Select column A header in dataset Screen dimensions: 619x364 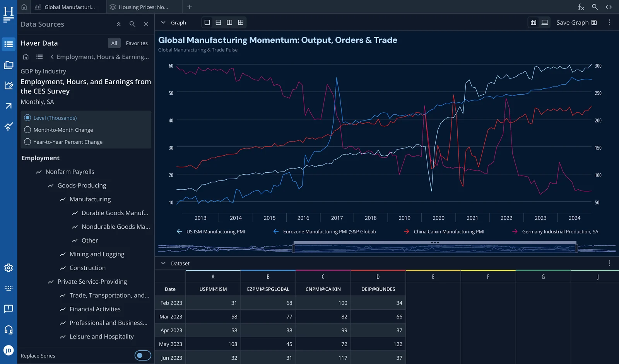pos(213,277)
